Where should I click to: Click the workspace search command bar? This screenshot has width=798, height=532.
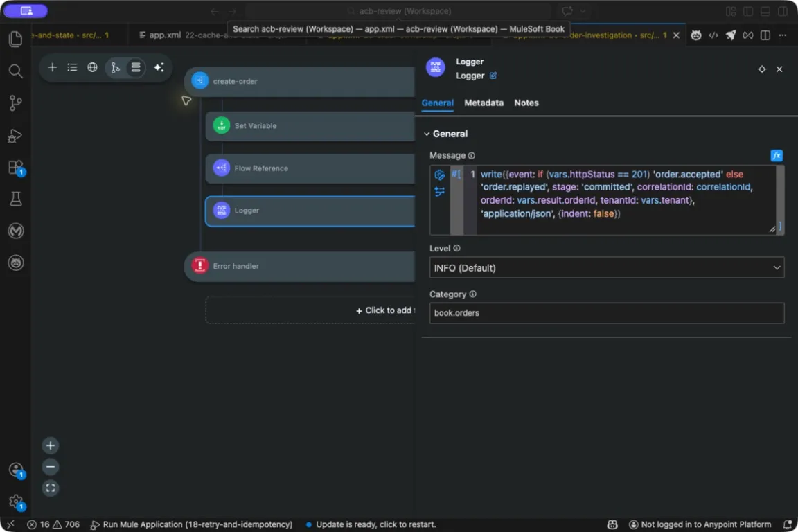coord(399,11)
